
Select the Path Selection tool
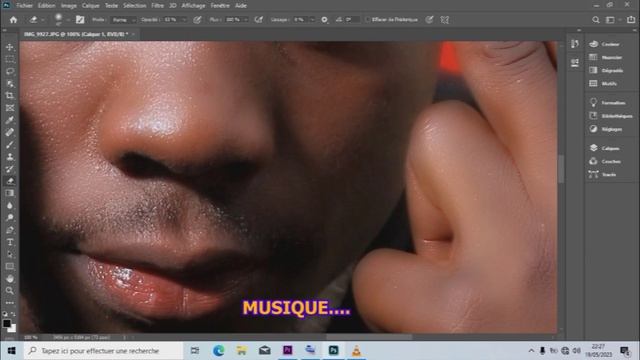(x=10, y=255)
